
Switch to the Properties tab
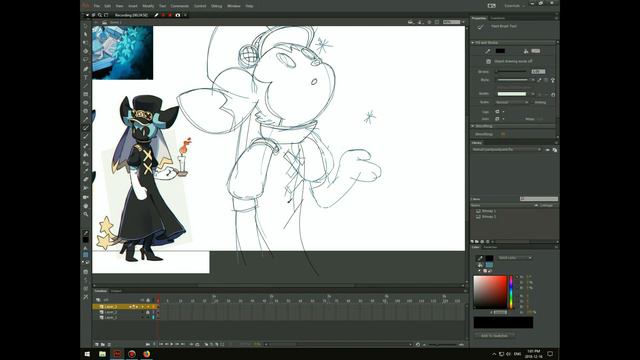[479, 18]
